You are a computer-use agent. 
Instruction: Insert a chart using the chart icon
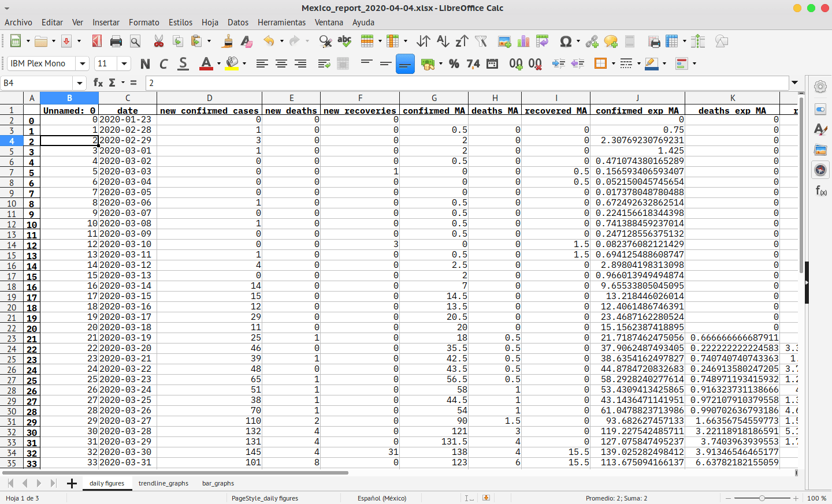523,42
